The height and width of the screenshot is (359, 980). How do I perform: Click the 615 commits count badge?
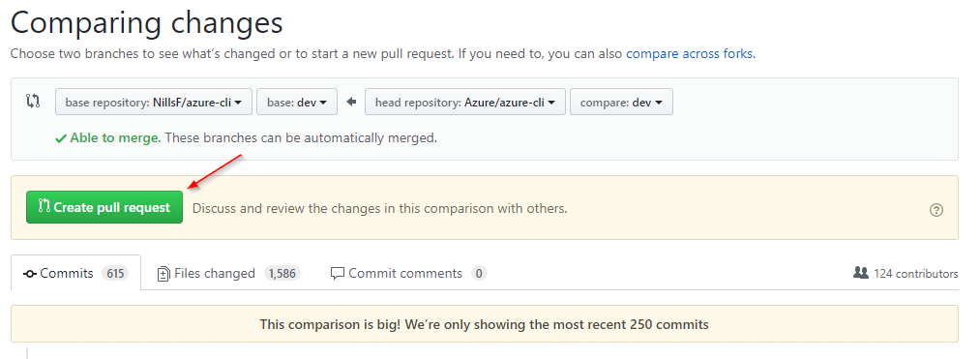pyautogui.click(x=115, y=273)
